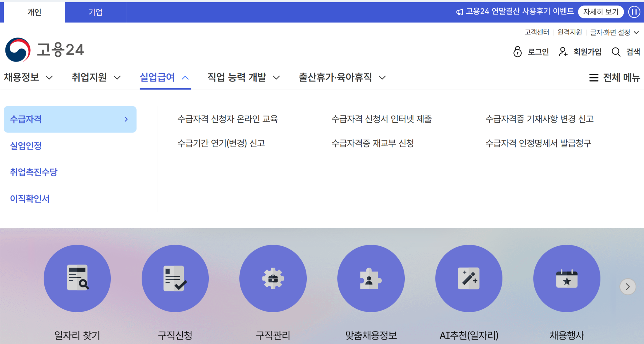Viewport: 644px width, 344px height.
Task: Click the 검색 magnifier icon
Action: (x=616, y=52)
